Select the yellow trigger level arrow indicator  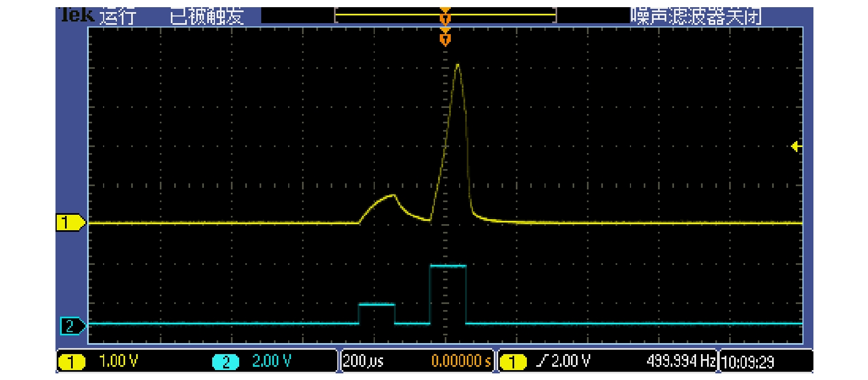point(796,146)
